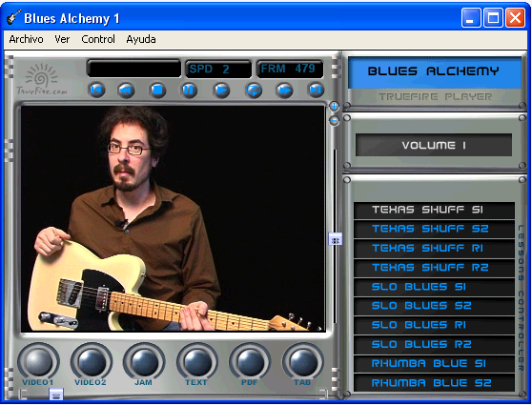
Task: Open lesson SLO BLUES S2
Action: coord(434,306)
